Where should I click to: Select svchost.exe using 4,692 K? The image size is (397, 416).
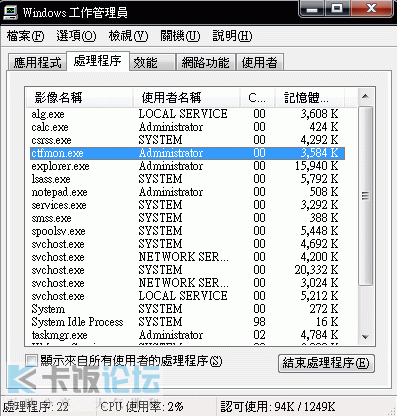[x=187, y=244]
